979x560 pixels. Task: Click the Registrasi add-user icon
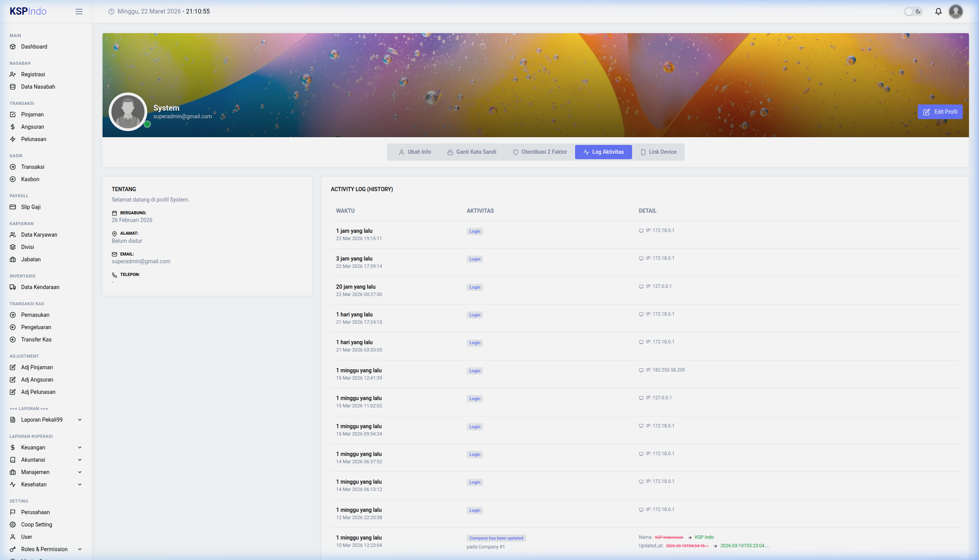point(13,74)
